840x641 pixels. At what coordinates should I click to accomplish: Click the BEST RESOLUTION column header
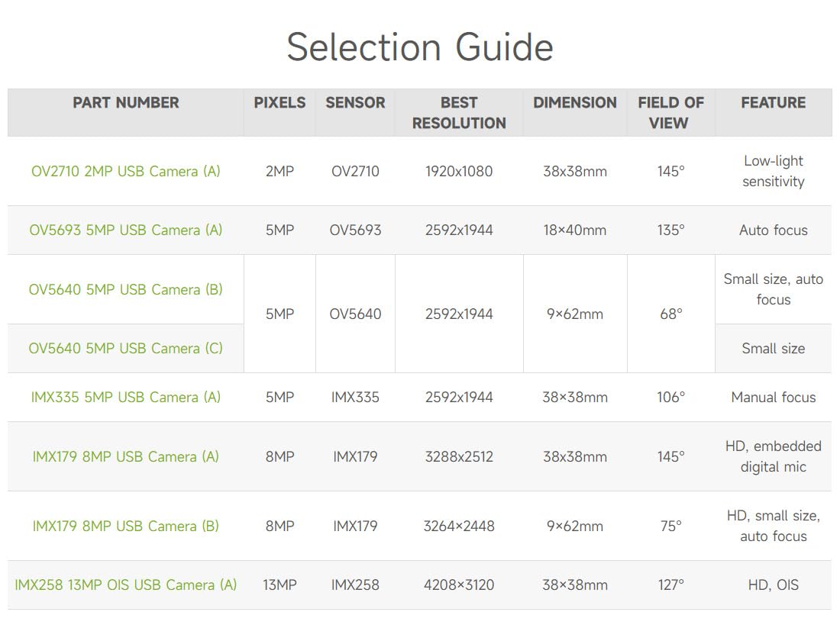459,113
